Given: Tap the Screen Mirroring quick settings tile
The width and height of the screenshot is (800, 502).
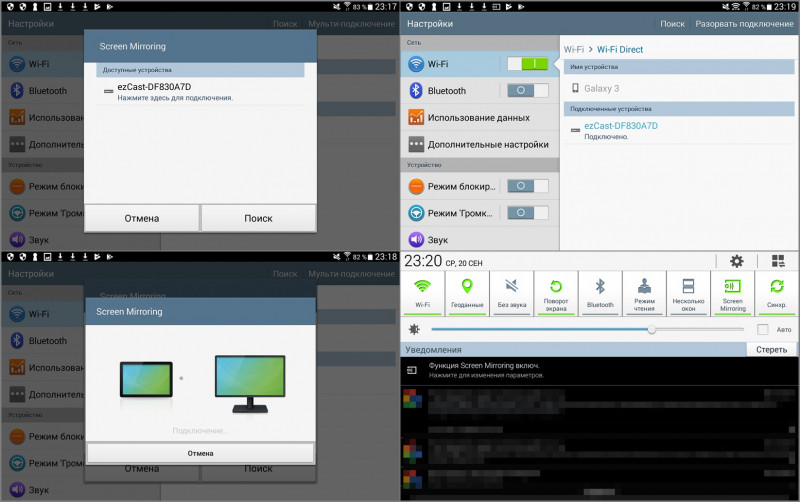Looking at the screenshot, I should point(733,292).
